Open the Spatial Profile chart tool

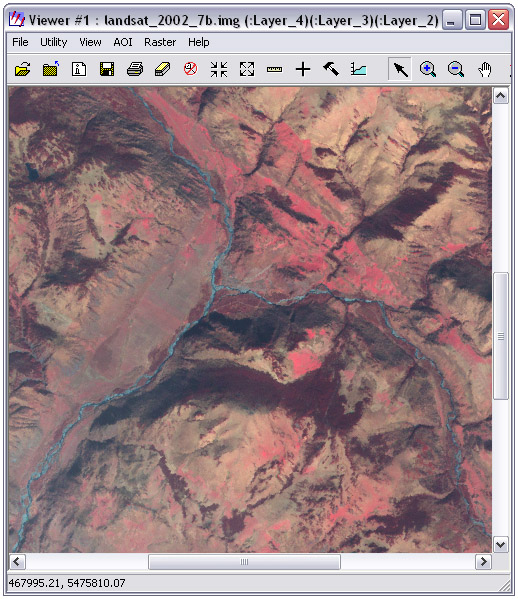pyautogui.click(x=359, y=70)
